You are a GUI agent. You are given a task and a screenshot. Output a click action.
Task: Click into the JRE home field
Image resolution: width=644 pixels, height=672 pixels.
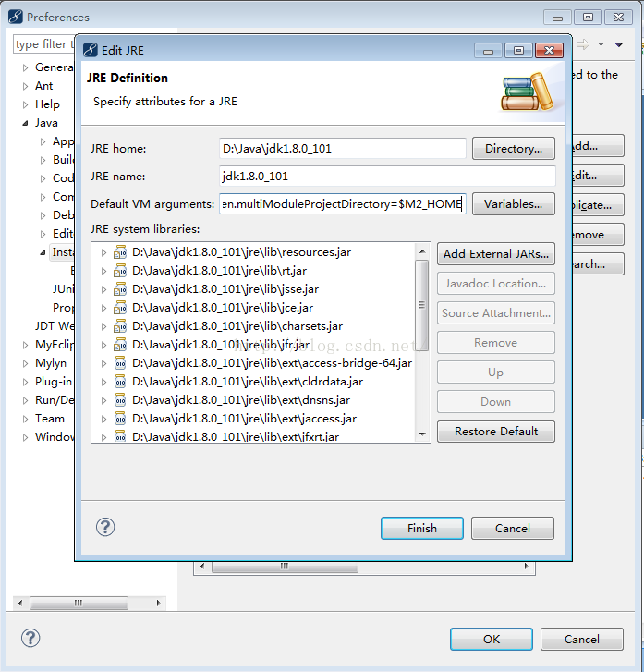343,148
